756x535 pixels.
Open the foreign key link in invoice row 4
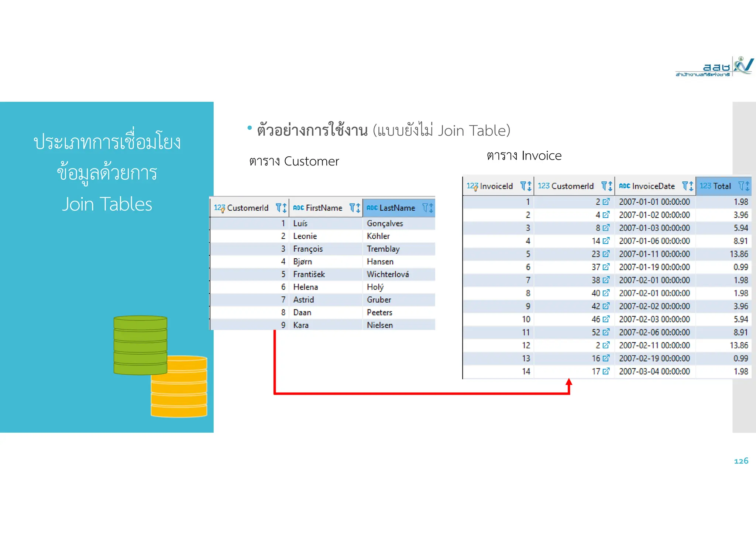click(606, 241)
